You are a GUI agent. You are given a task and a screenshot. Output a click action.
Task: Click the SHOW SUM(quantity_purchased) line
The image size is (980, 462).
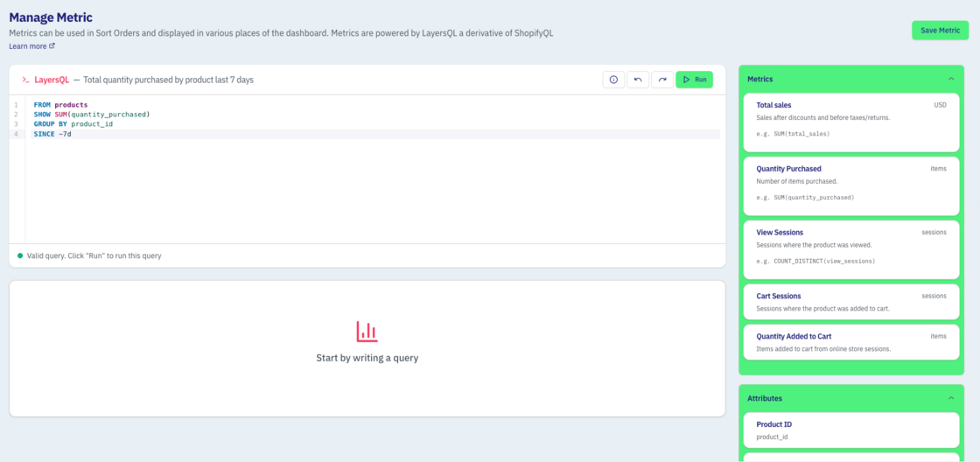point(92,115)
